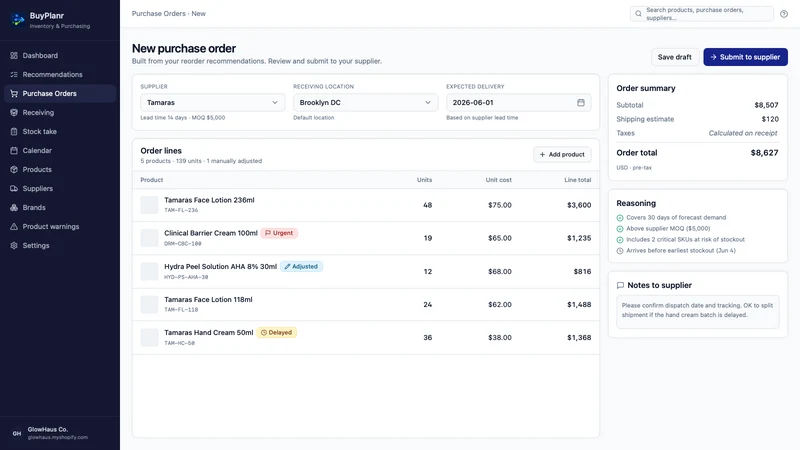Click line total $1,368
Image resolution: width=800 pixels, height=450 pixels.
[579, 338]
